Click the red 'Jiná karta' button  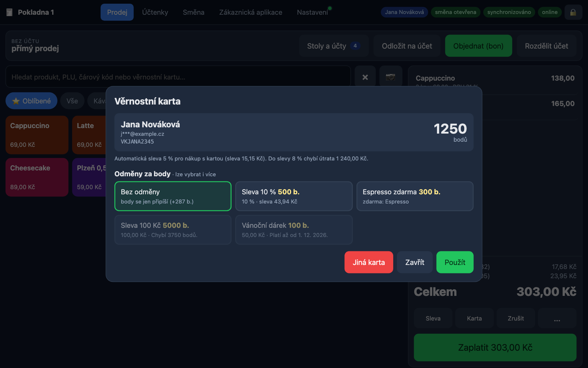pyautogui.click(x=369, y=262)
